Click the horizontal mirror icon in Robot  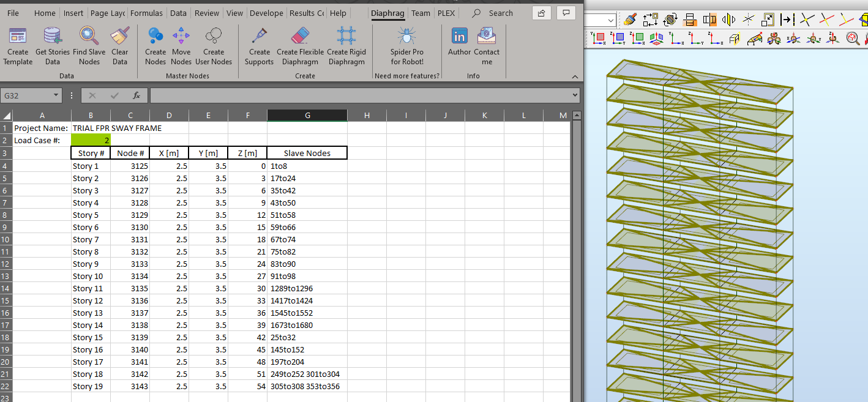[709, 20]
